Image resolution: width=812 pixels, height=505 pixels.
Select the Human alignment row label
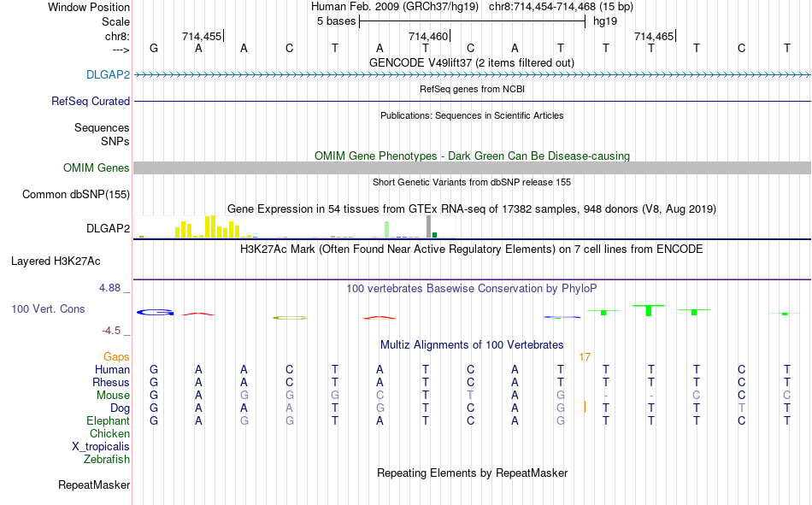coord(112,369)
